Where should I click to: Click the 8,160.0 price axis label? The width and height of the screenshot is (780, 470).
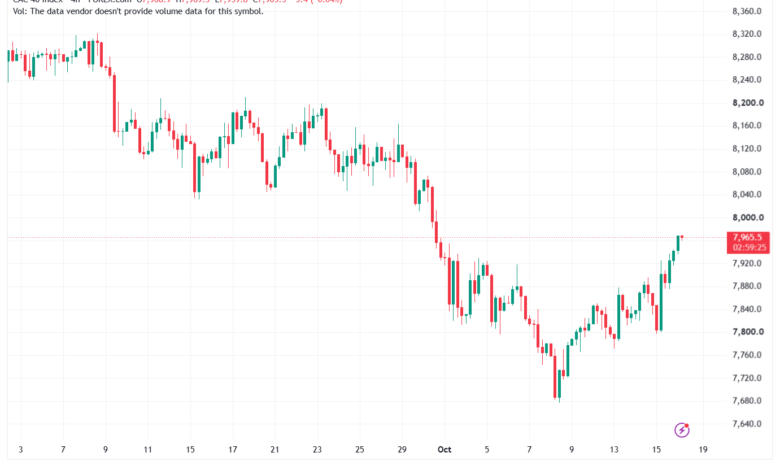coord(747,125)
